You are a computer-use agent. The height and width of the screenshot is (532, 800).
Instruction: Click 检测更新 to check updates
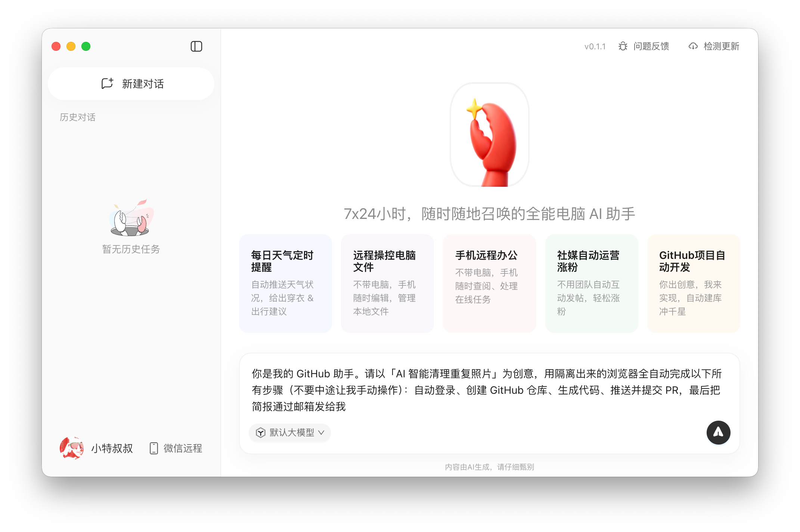tap(721, 46)
